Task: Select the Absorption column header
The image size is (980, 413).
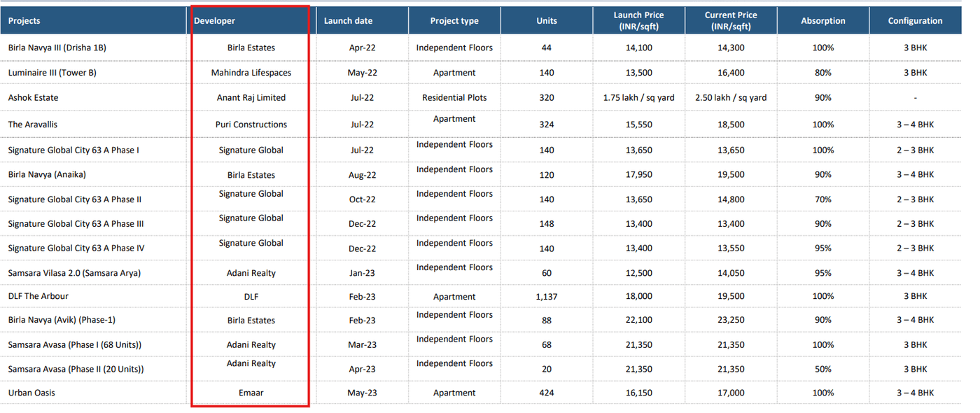Action: 822,21
